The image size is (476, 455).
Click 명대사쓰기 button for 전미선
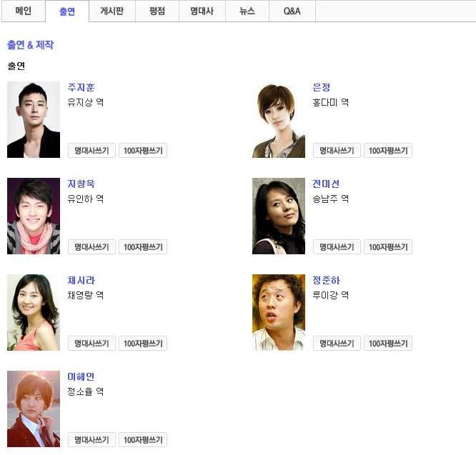(x=337, y=247)
